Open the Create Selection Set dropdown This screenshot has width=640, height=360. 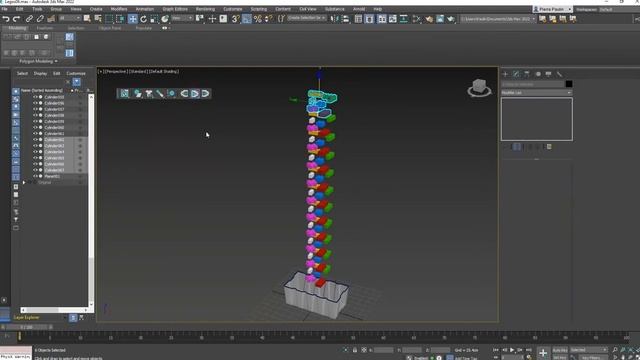[x=307, y=18]
